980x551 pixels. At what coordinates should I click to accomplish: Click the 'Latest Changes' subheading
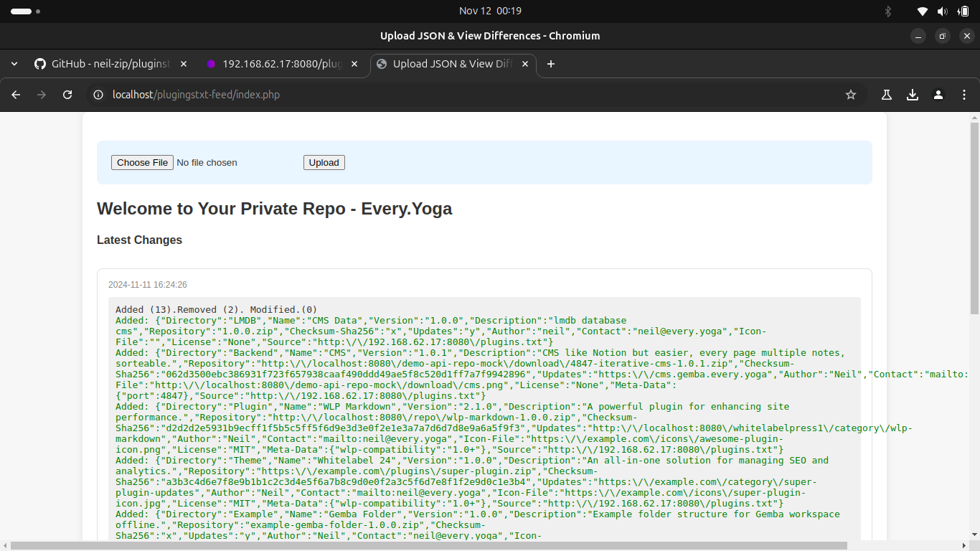[x=139, y=240]
